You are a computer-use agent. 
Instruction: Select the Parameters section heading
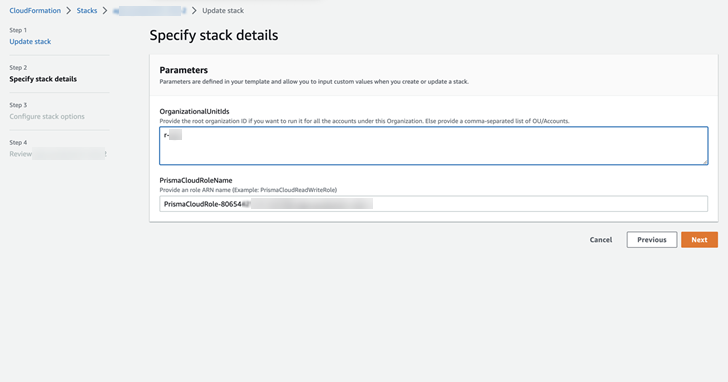tap(183, 70)
